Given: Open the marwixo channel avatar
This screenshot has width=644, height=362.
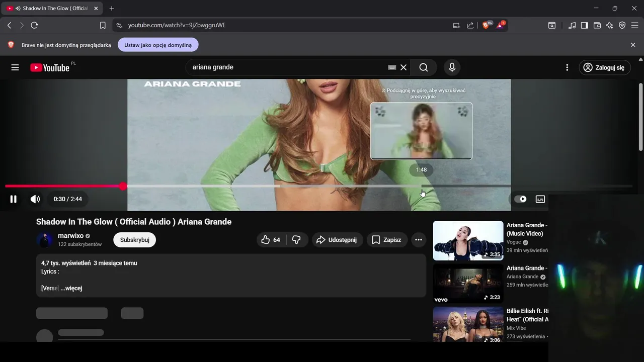Looking at the screenshot, I should tap(45, 240).
